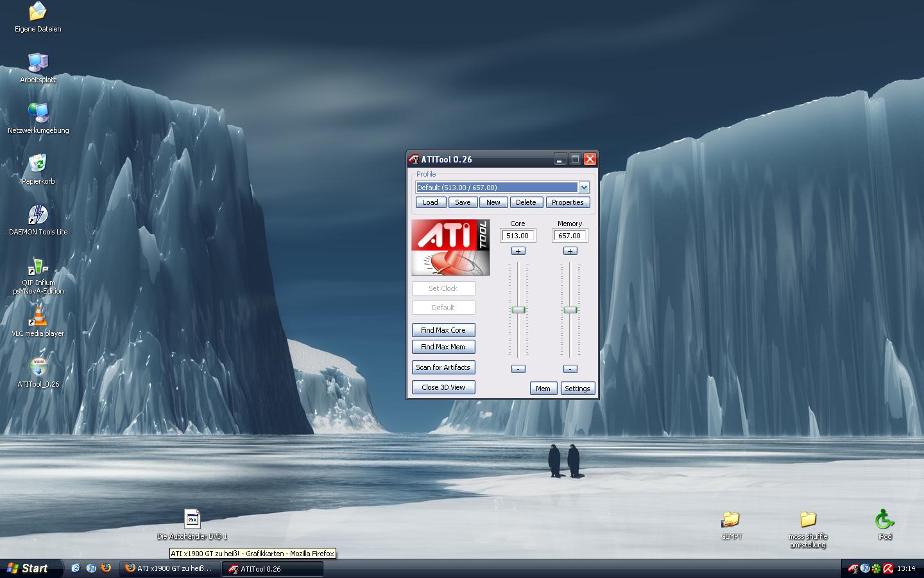Image resolution: width=924 pixels, height=578 pixels.
Task: Click the Save profile button
Action: (463, 202)
